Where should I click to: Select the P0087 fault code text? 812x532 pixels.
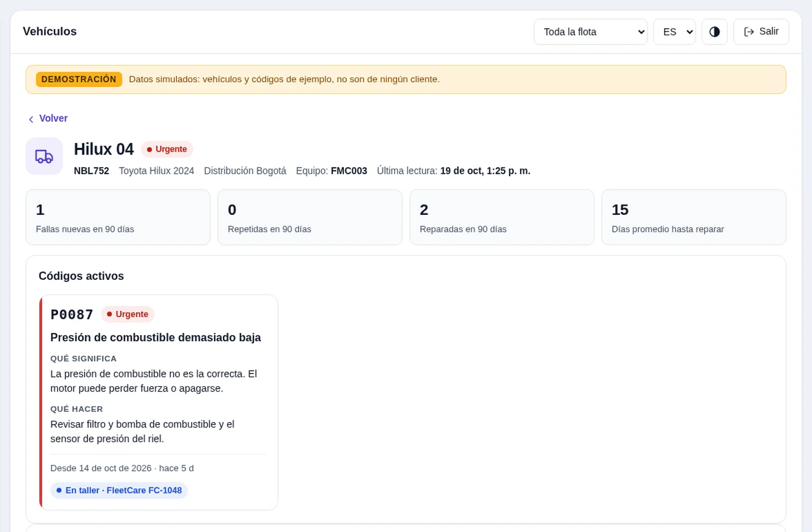[72, 315]
